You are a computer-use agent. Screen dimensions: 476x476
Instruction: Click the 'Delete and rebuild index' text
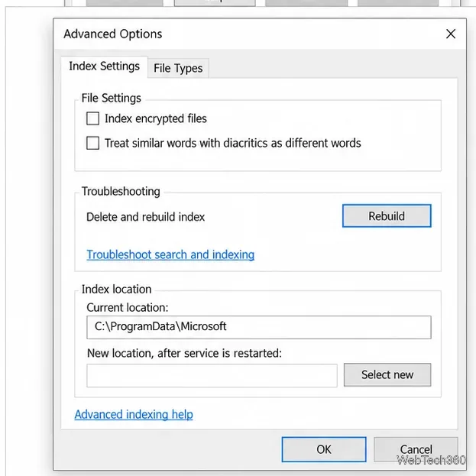145,217
